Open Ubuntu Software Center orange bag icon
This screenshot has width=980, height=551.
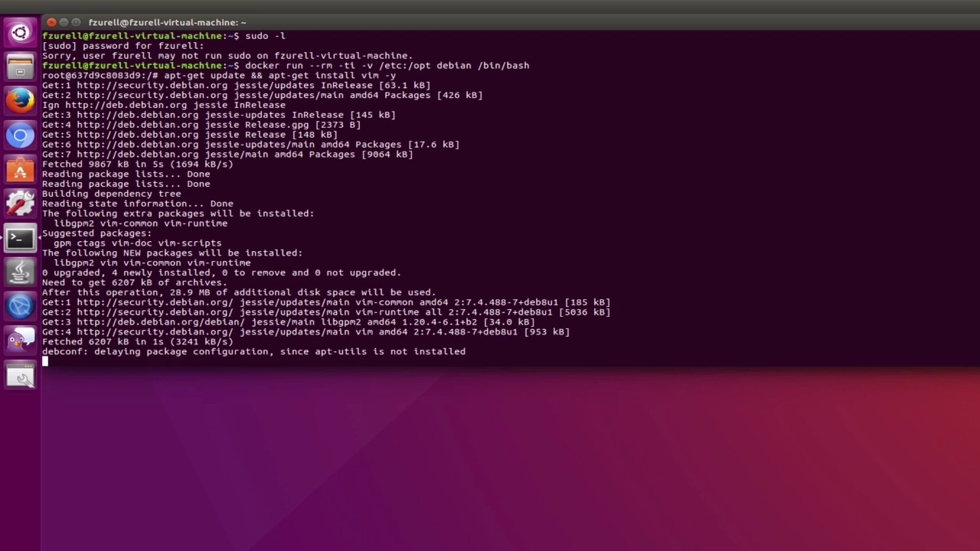click(20, 170)
